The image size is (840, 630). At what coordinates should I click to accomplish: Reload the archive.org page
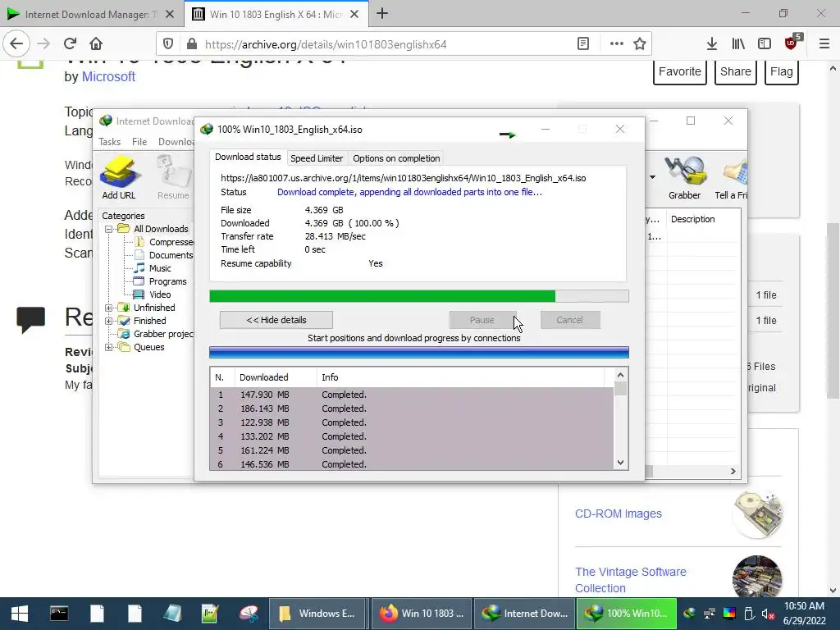point(71,44)
